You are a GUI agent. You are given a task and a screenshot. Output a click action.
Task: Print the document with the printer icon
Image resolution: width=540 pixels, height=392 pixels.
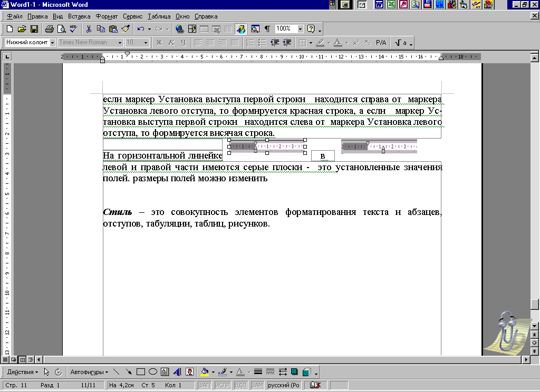click(x=49, y=29)
